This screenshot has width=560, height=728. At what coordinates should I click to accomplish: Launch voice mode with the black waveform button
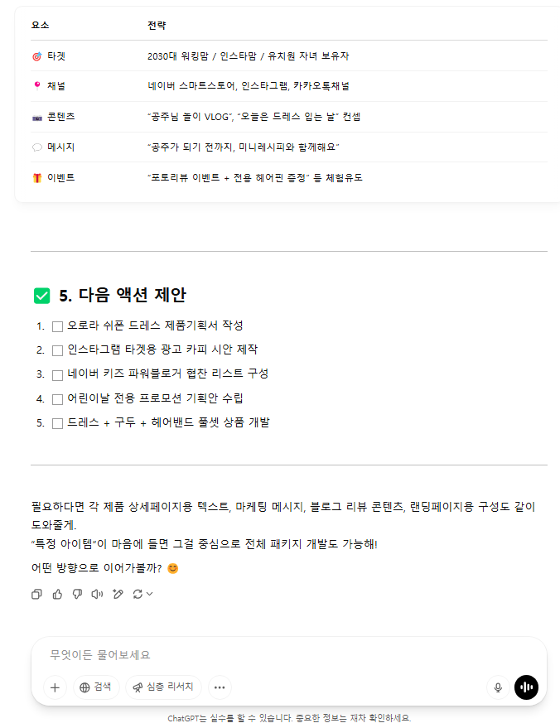point(526,687)
